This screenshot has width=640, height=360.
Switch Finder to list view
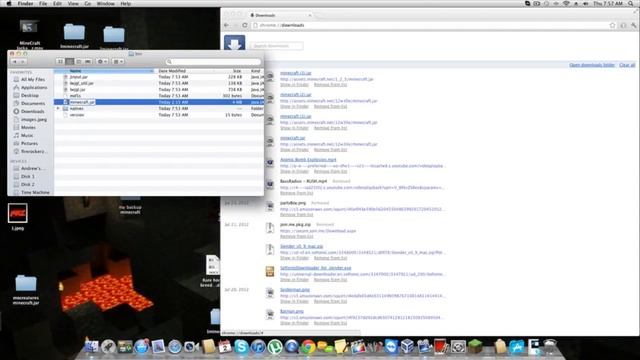click(69, 62)
